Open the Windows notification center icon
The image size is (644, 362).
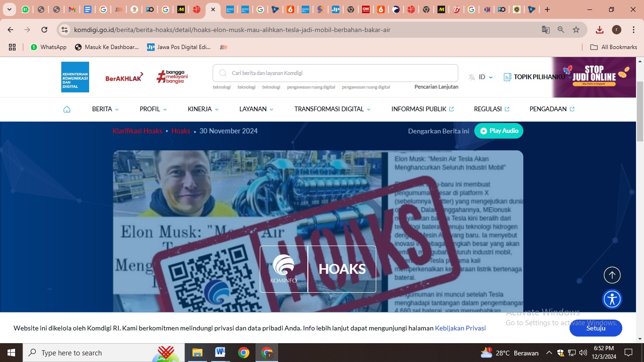pyautogui.click(x=628, y=353)
